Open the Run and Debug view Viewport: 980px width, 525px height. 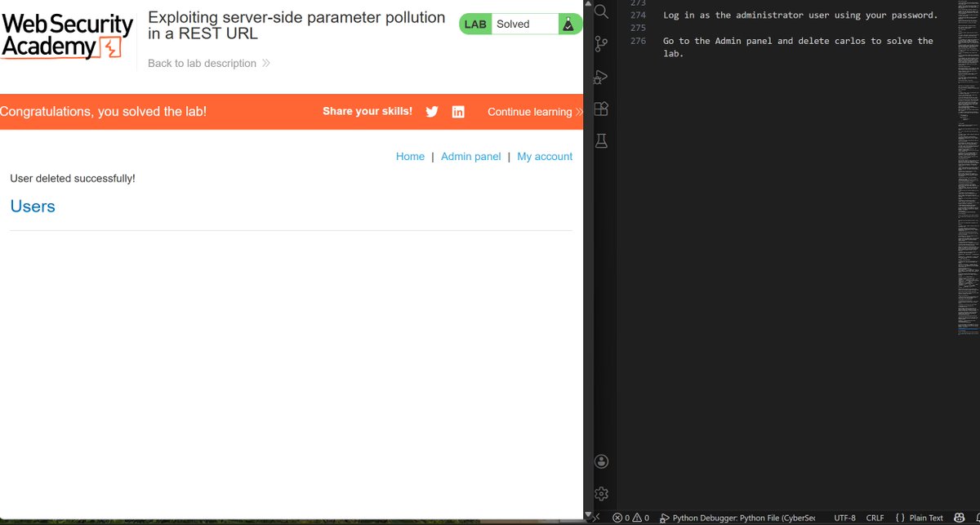pos(601,76)
